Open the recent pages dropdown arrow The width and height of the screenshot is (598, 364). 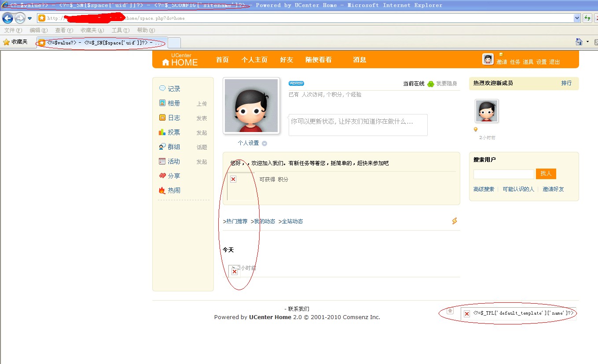[30, 18]
